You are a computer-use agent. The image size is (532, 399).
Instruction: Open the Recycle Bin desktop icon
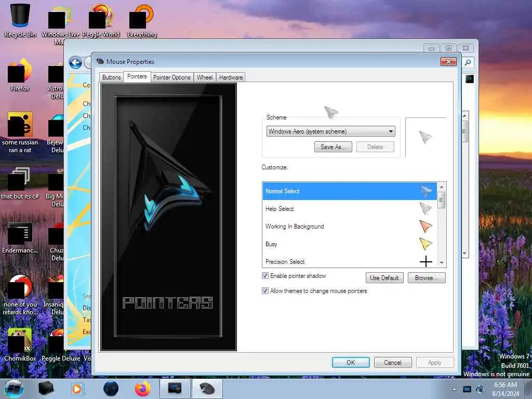(x=20, y=20)
